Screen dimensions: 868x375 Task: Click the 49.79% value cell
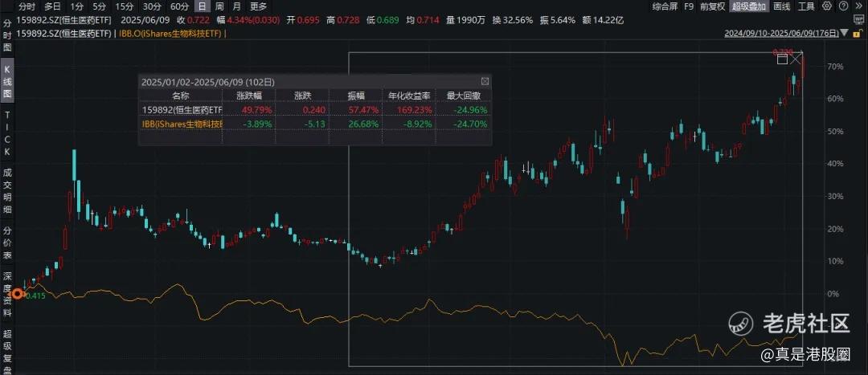click(x=257, y=109)
